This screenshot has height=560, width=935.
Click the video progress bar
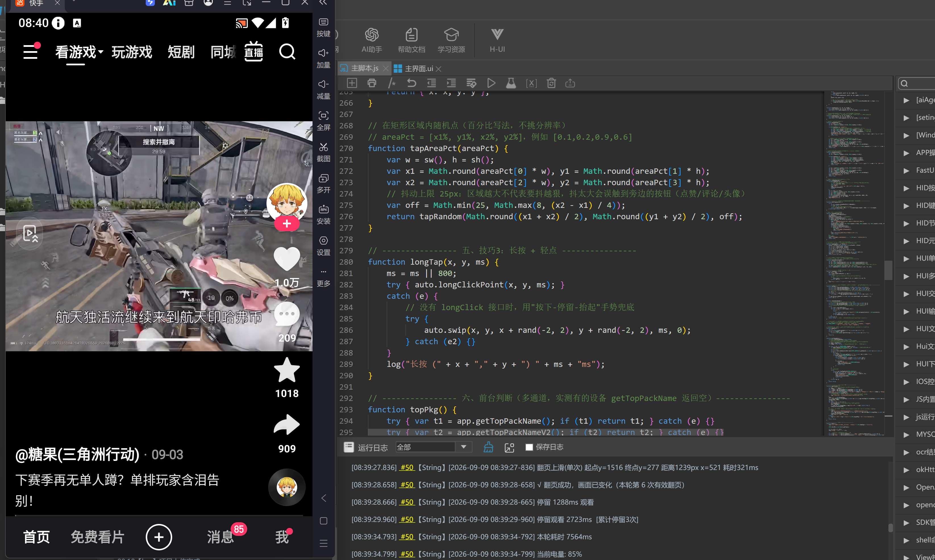coord(159,515)
